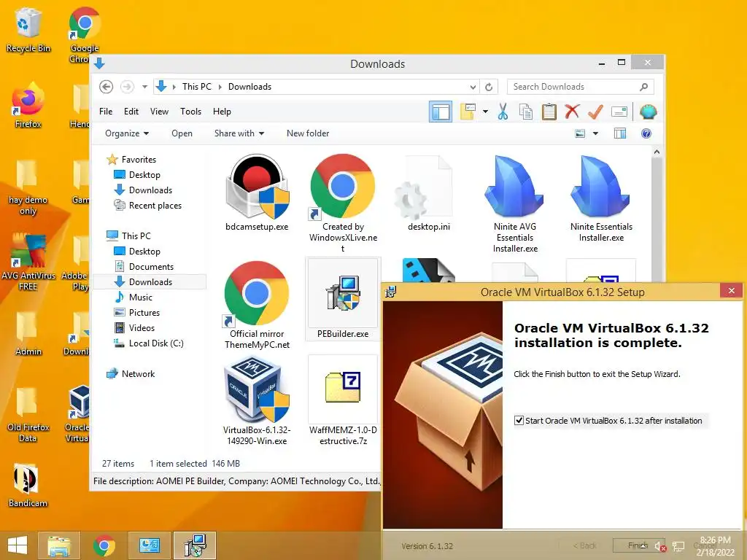Screen dimensions: 747x560
Task: Click Downloads in the address breadcrumb
Action: [x=249, y=87]
